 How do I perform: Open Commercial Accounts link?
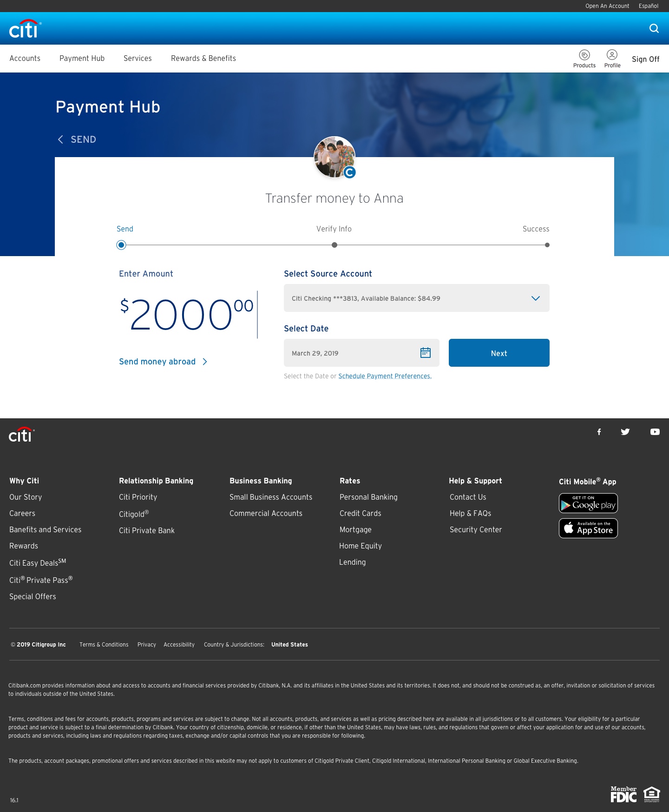[266, 513]
